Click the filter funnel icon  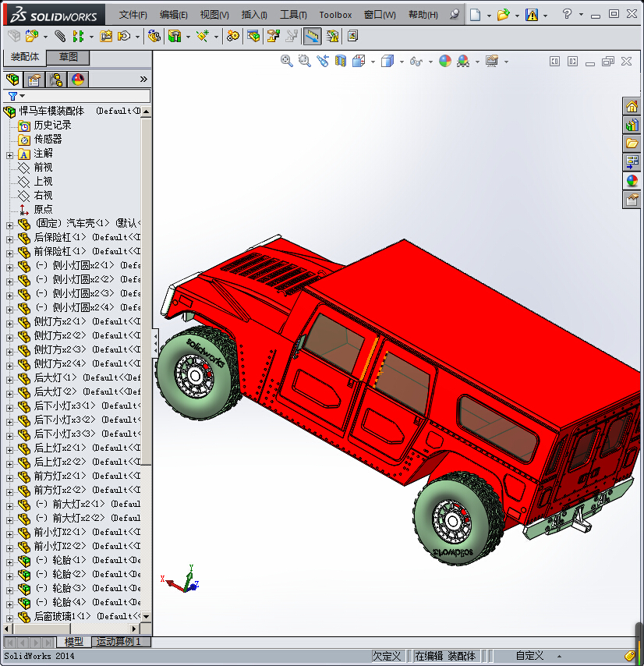tap(12, 96)
